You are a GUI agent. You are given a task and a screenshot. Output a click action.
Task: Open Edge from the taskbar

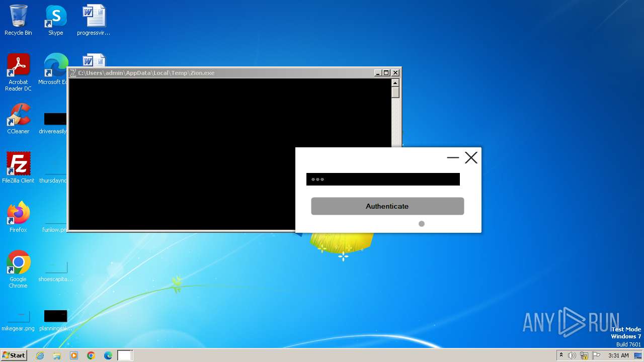(108, 355)
